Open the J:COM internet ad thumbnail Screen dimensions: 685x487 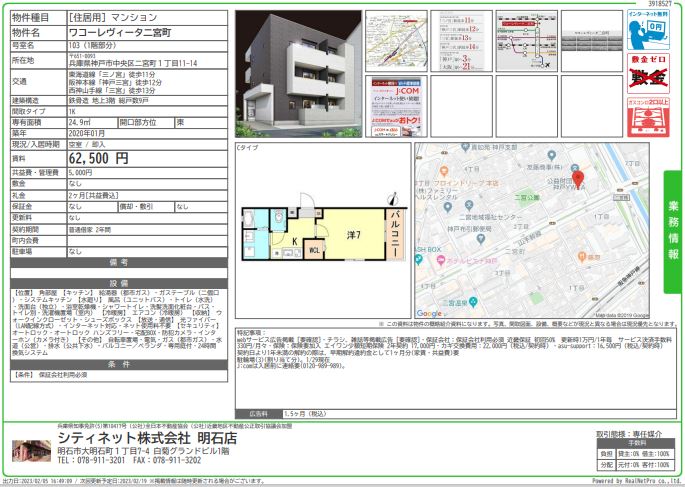pos(396,106)
